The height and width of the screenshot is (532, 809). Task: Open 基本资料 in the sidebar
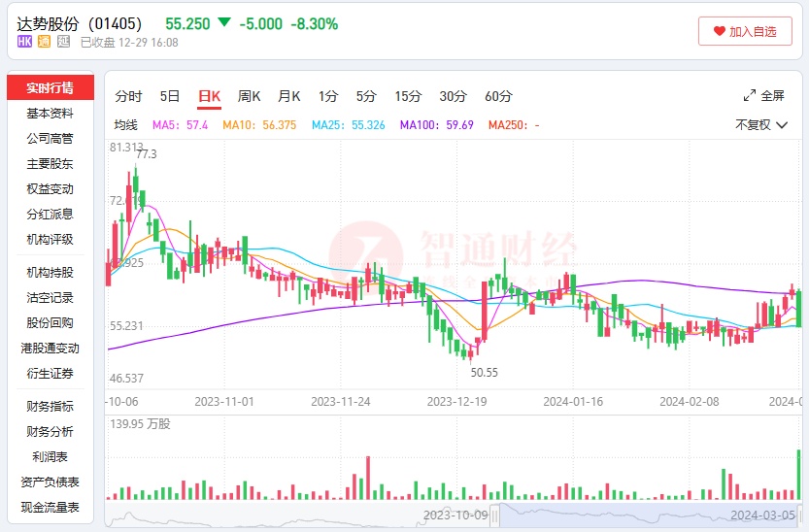tap(50, 114)
